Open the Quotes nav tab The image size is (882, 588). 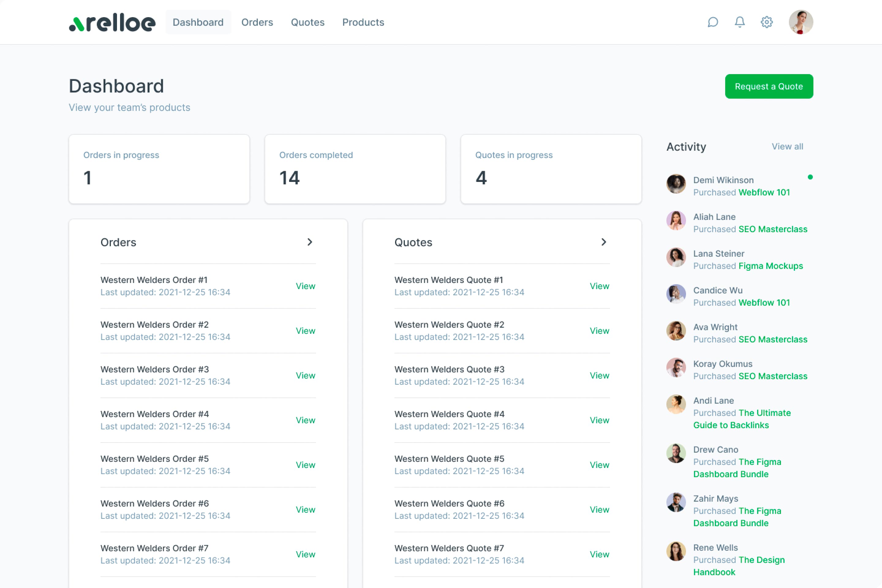(x=307, y=22)
